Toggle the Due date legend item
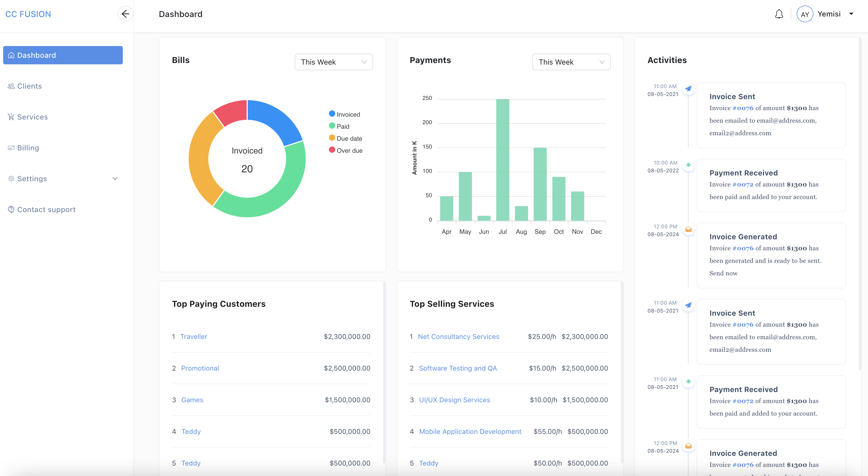Image resolution: width=868 pixels, height=476 pixels. pyautogui.click(x=346, y=138)
